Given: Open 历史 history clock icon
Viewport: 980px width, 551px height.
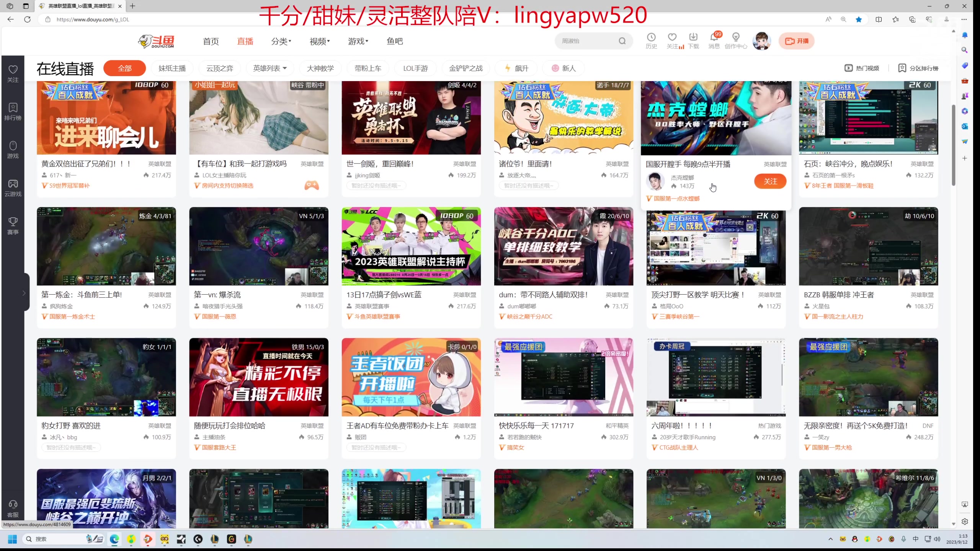Looking at the screenshot, I should pyautogui.click(x=651, y=41).
